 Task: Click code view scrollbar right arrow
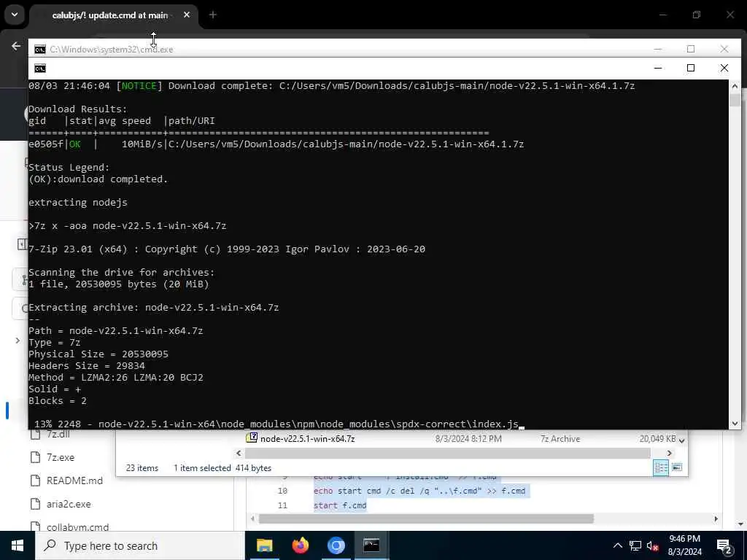click(x=716, y=518)
